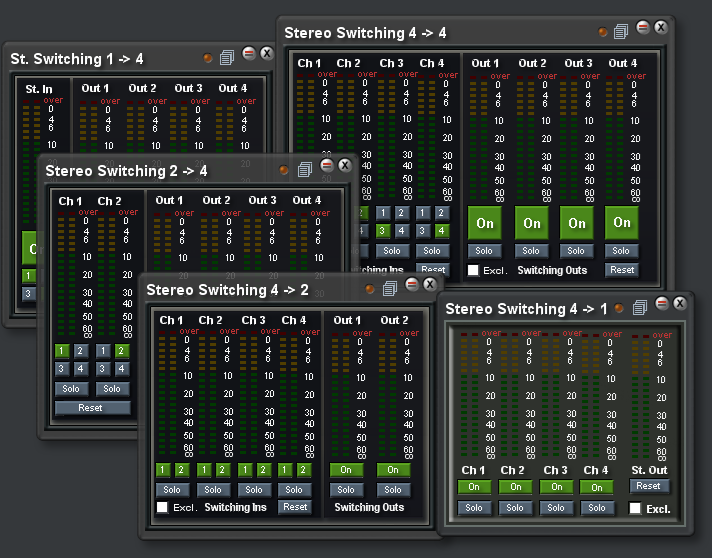712x558 pixels.
Task: Solo Out 3 in Stereo Switching 4 -> 4
Action: pyautogui.click(x=576, y=251)
